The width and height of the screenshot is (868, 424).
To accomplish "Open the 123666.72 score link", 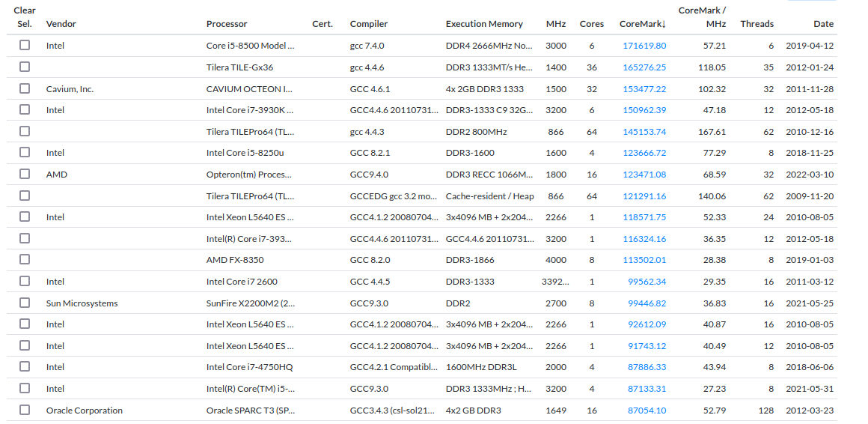I will pos(644,152).
